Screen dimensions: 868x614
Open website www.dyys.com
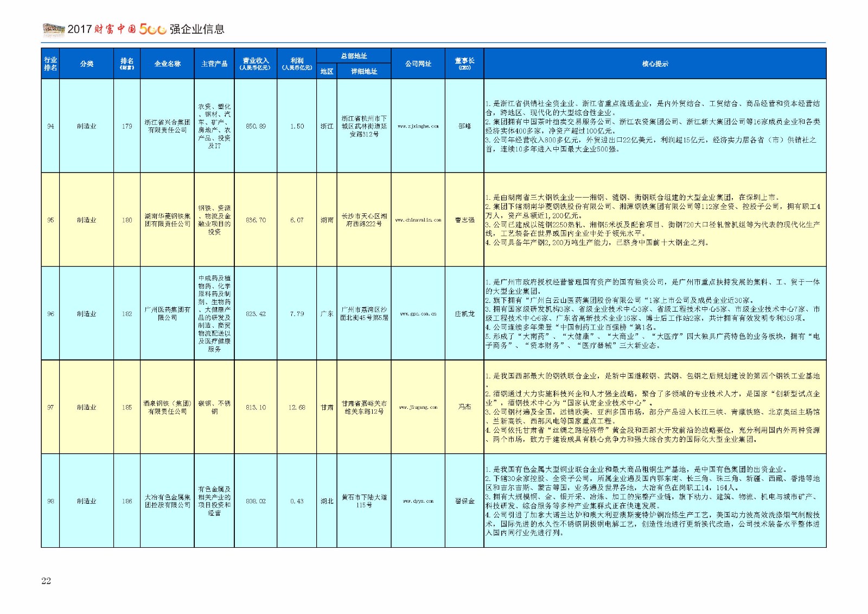pos(418,501)
